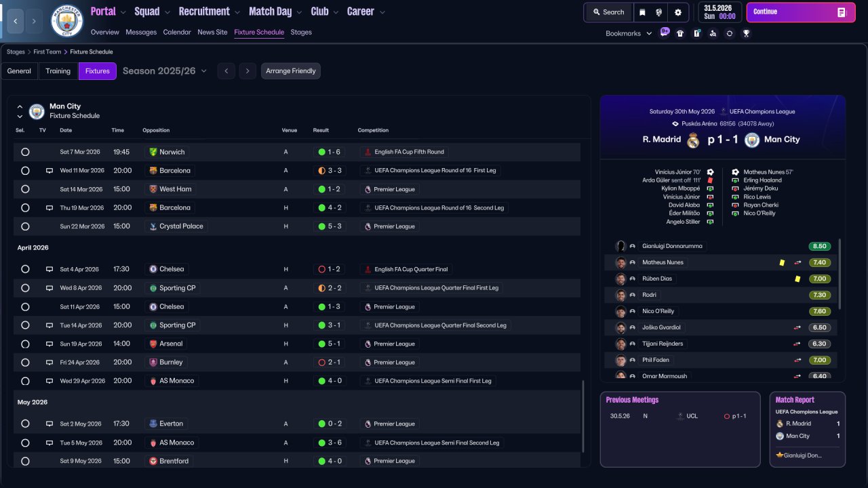
Task: Click Gianluigi Donnarumma's player portrait
Action: [x=620, y=246]
